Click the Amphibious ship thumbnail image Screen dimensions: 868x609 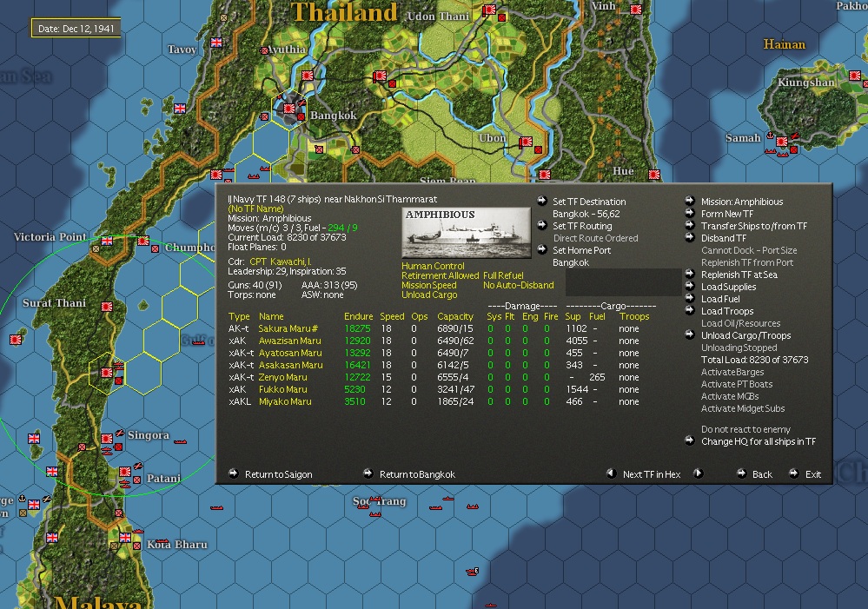point(466,233)
